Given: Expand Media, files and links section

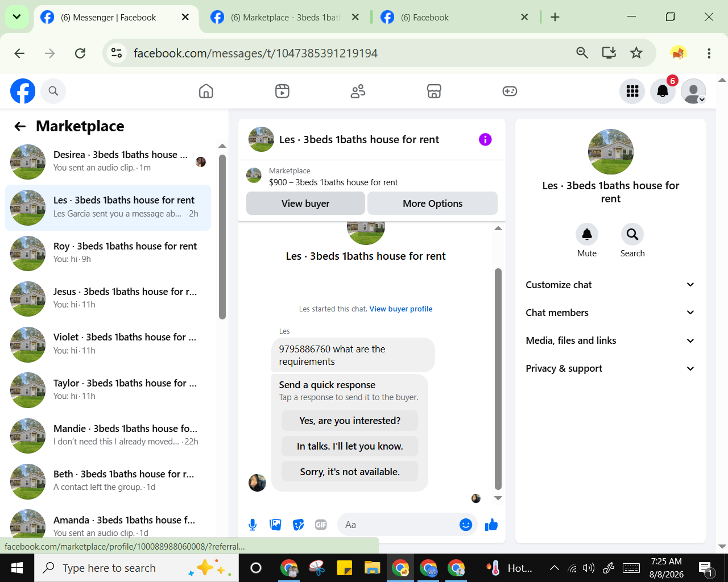Looking at the screenshot, I should click(610, 340).
